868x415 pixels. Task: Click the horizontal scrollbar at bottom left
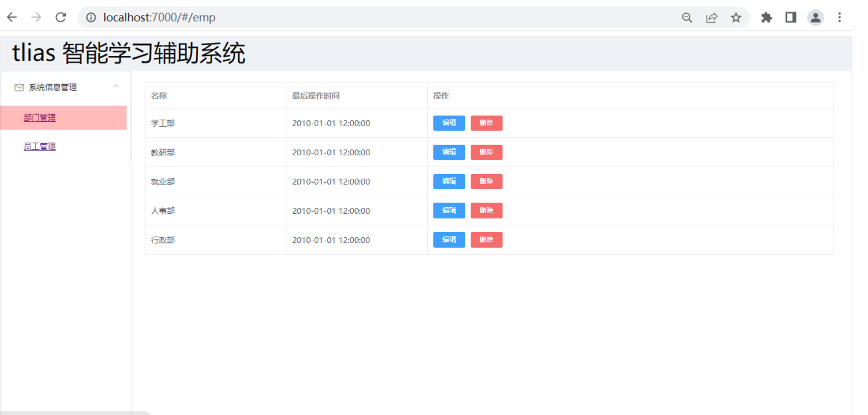tap(75, 412)
